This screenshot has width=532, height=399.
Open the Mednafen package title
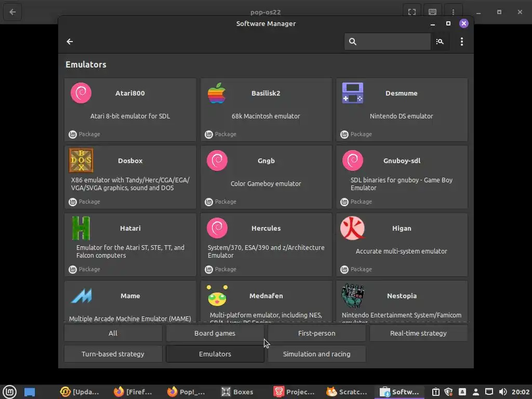[x=265, y=296]
